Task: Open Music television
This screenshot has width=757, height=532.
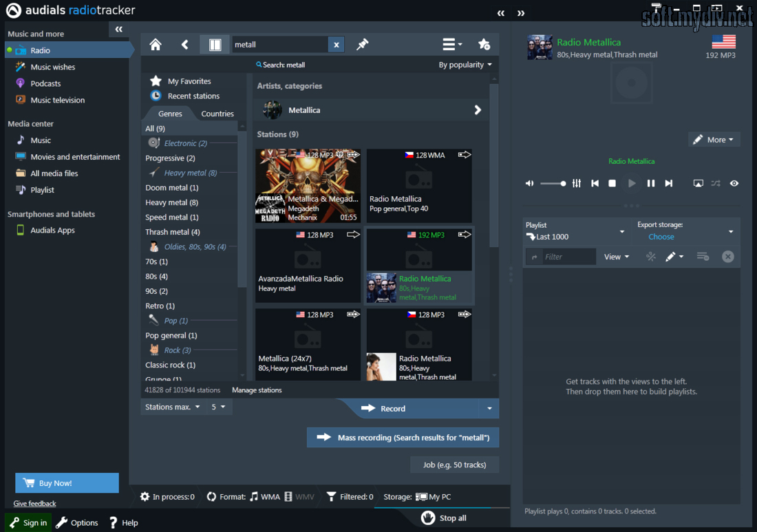Action: pos(57,100)
